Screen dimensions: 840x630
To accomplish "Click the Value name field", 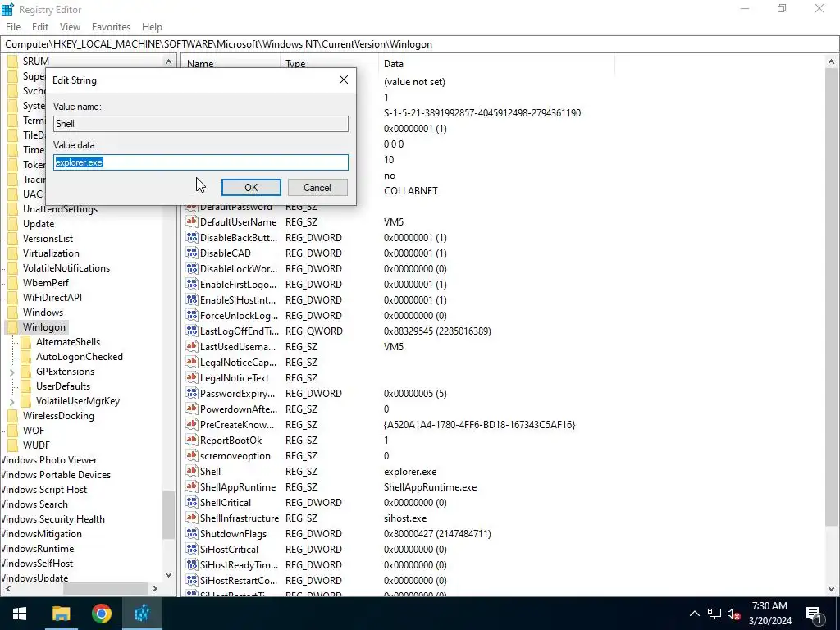I will (x=201, y=124).
